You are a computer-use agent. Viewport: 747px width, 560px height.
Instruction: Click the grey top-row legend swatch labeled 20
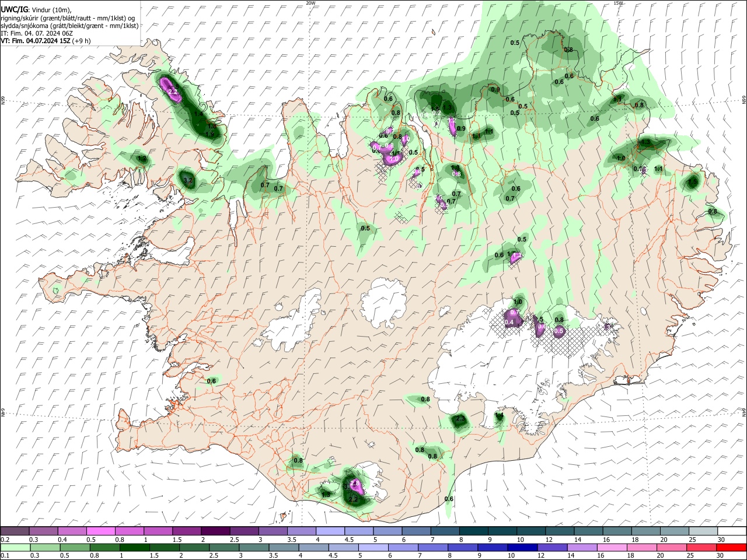click(675, 531)
